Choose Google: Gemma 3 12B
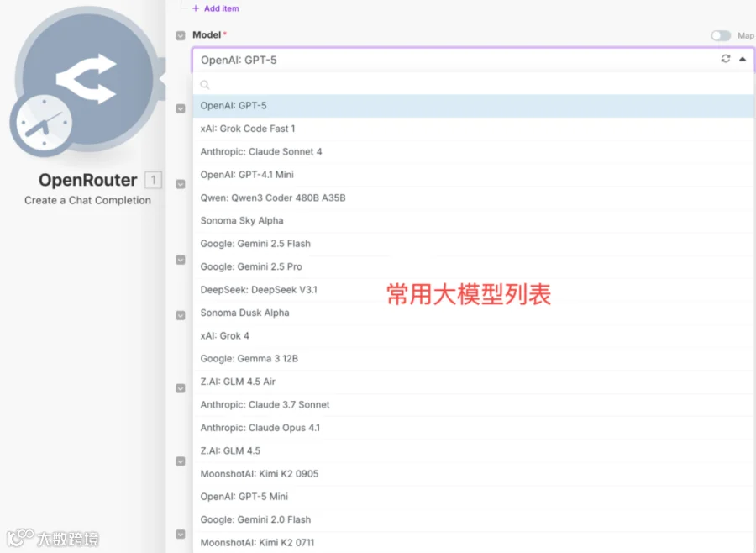This screenshot has height=553, width=756. (473, 359)
